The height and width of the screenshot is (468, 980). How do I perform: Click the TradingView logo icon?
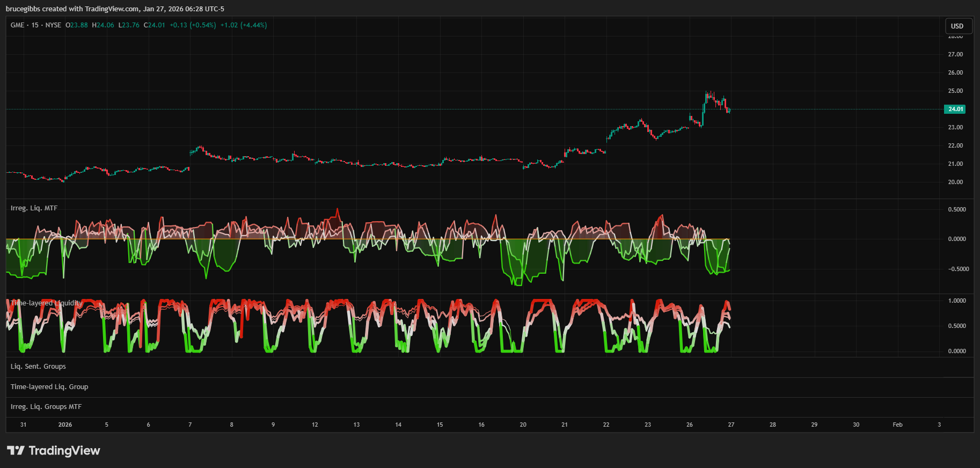(16, 450)
